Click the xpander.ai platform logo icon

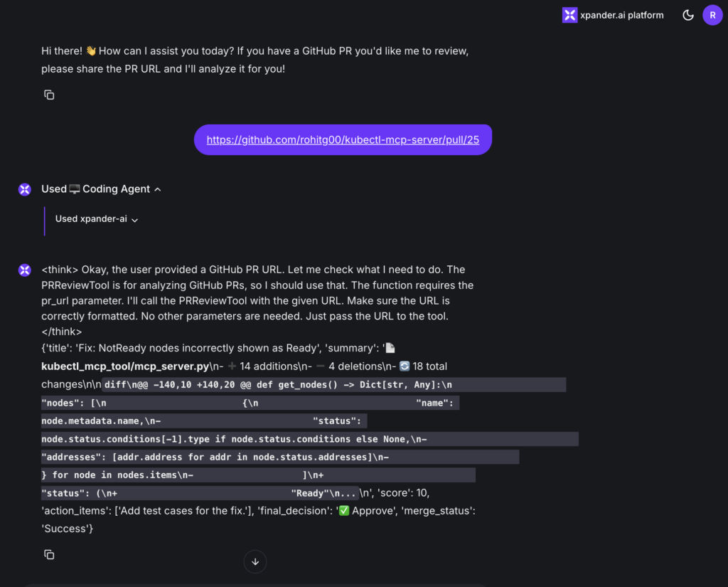[569, 15]
